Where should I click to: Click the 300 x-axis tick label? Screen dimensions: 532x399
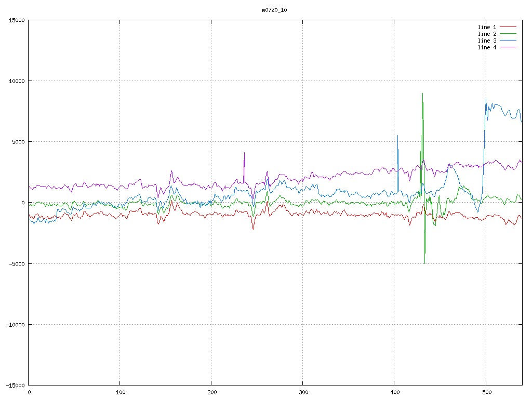pos(303,392)
